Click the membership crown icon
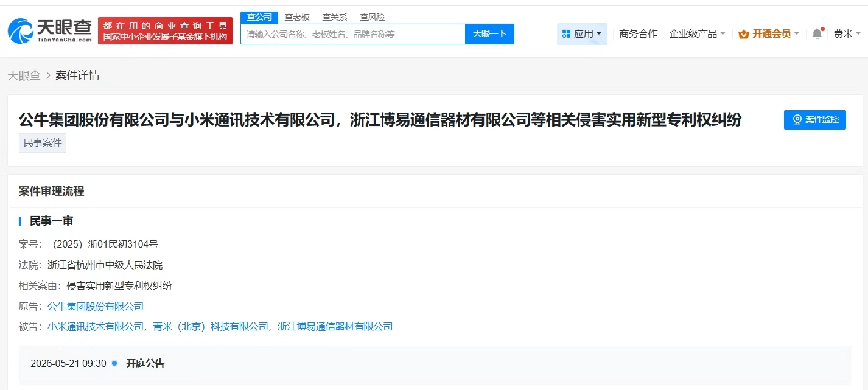 tap(743, 34)
